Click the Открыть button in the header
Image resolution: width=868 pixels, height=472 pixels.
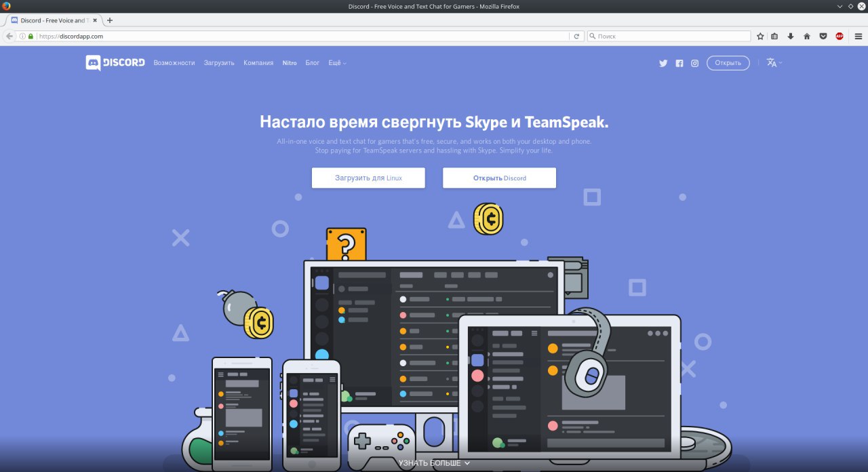pyautogui.click(x=728, y=63)
